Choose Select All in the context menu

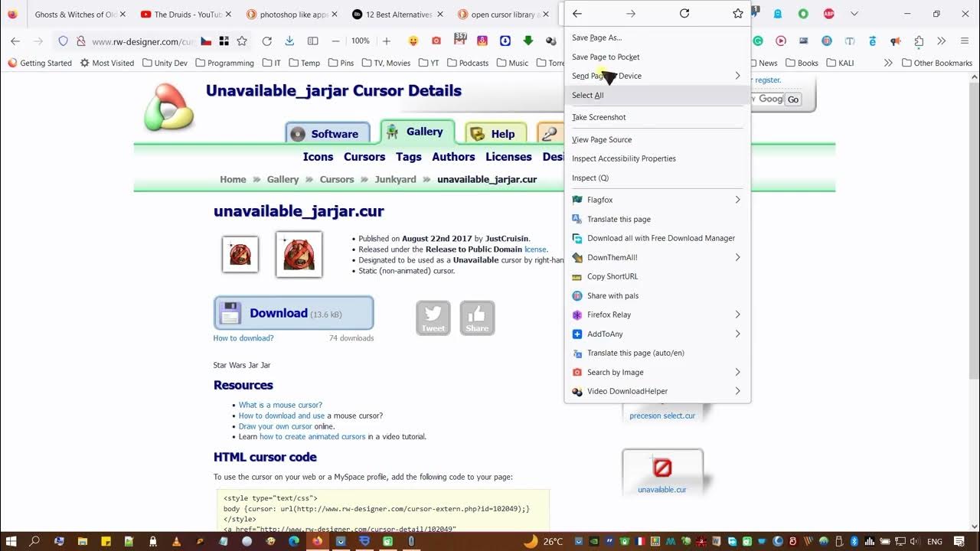click(657, 95)
